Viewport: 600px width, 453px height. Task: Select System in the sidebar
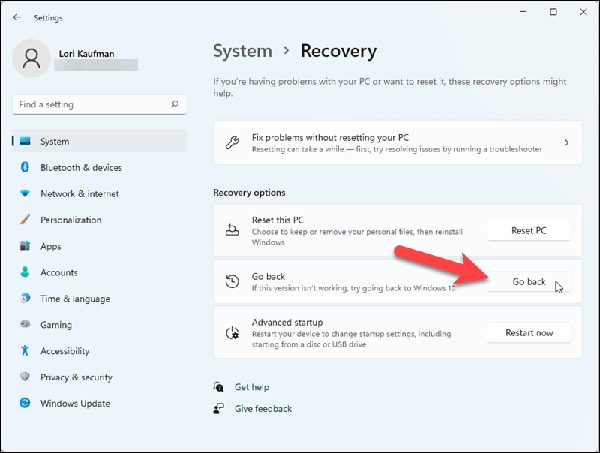[x=55, y=142]
